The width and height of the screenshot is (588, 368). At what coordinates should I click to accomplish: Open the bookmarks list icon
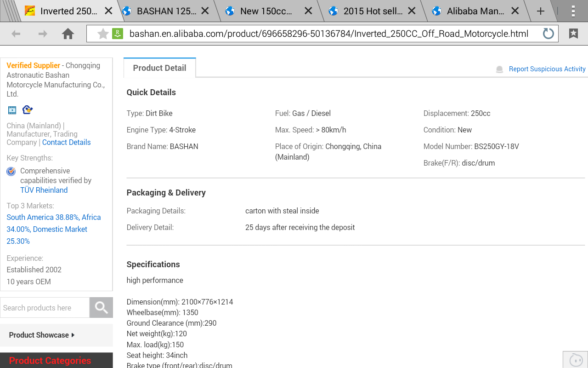point(573,34)
